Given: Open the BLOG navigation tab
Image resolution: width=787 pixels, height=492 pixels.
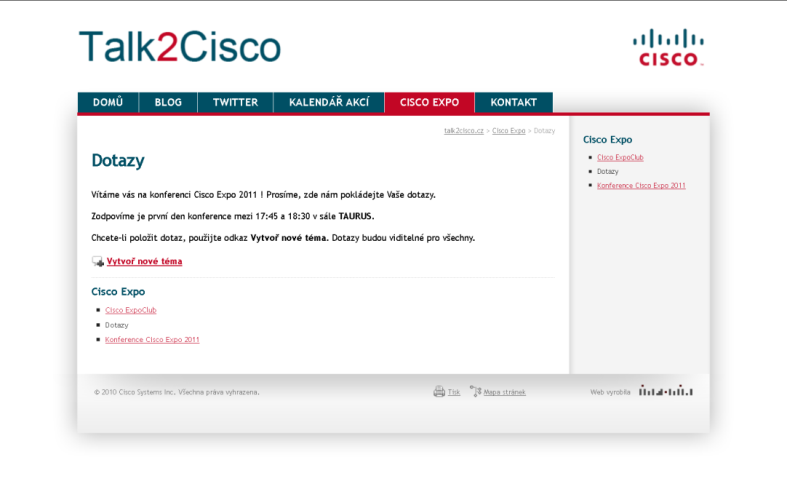Looking at the screenshot, I should (168, 102).
